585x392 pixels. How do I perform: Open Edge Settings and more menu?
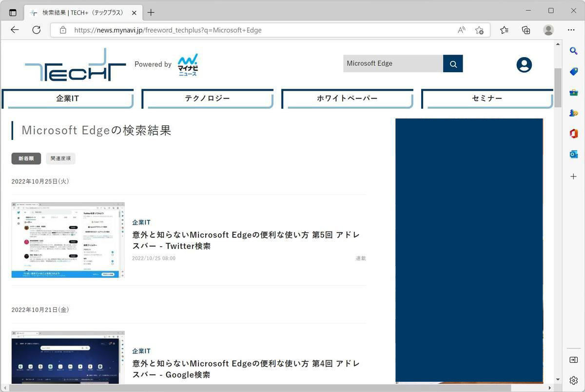click(x=571, y=30)
